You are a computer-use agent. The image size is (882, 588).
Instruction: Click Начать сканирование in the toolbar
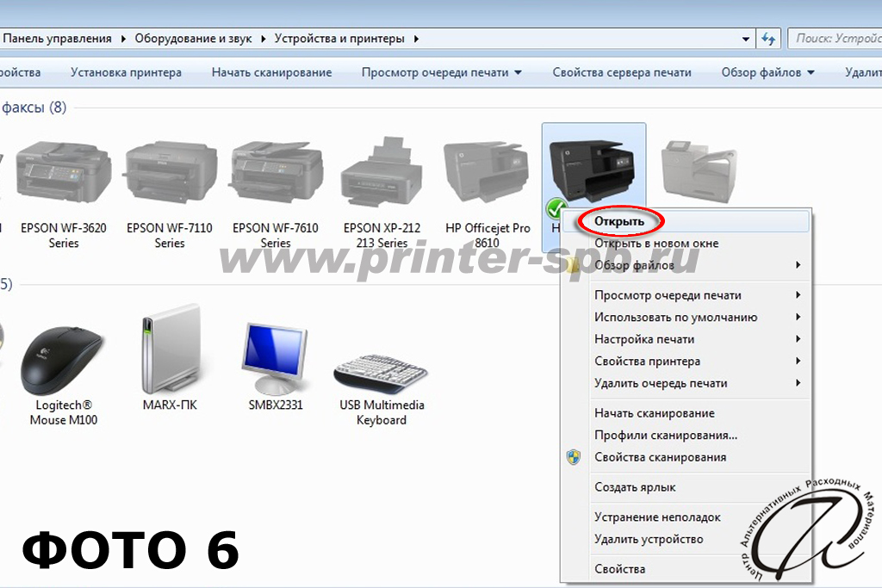pyautogui.click(x=271, y=72)
